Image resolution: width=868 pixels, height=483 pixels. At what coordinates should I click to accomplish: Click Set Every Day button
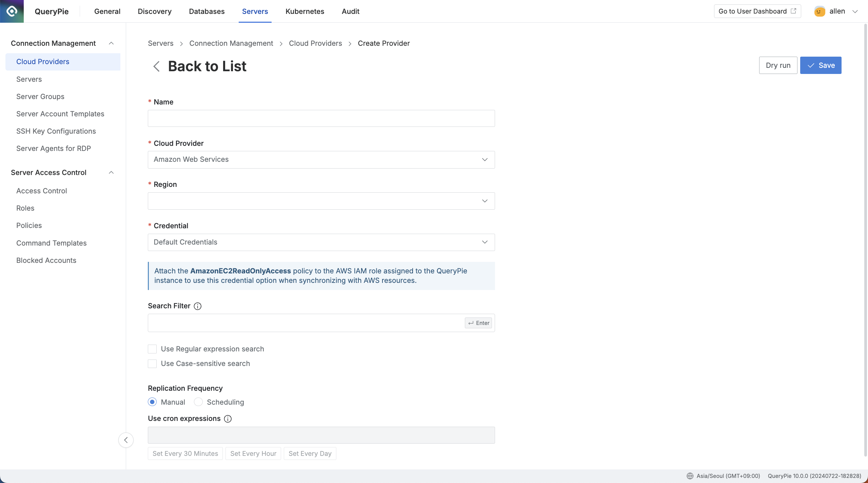coord(310,453)
